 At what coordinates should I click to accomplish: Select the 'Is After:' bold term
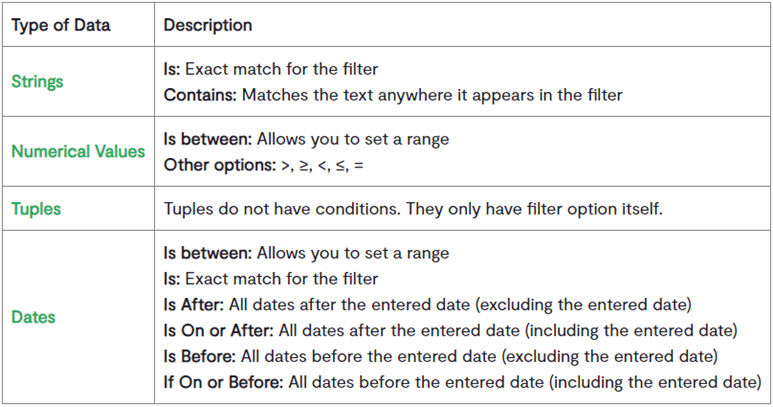194,305
